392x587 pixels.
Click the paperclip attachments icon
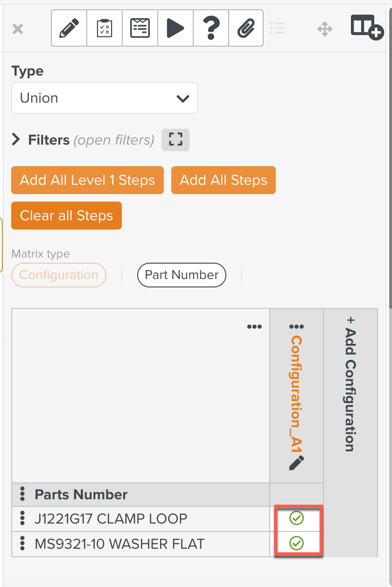tap(246, 28)
